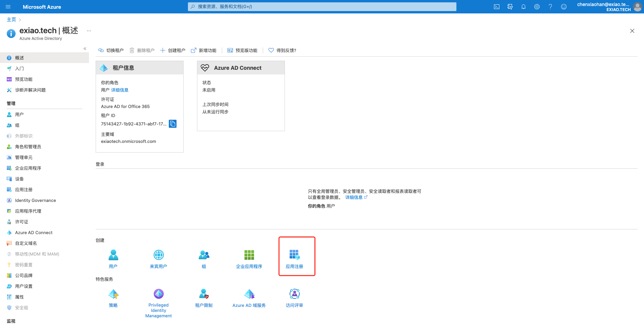Collapse the left navigation pane
The height and width of the screenshot is (325, 644).
[x=85, y=49]
